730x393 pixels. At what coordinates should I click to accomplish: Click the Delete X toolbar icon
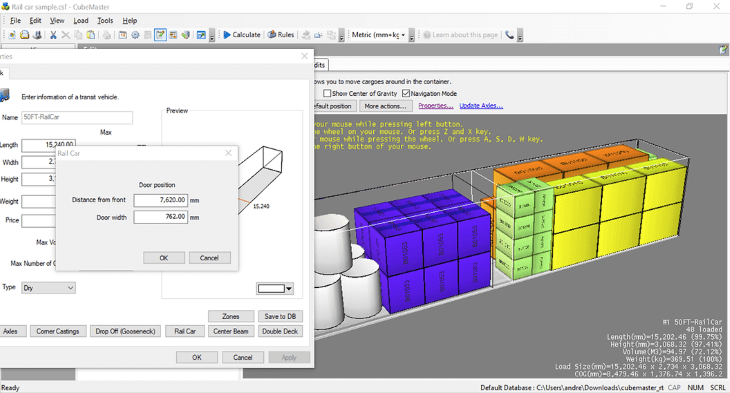coord(66,35)
